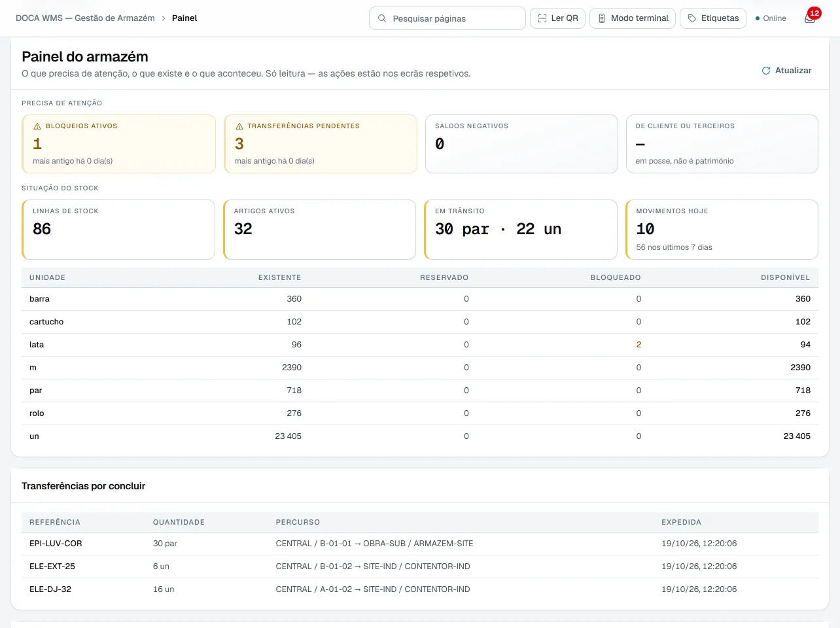Select transfer reference EPI-LUV-COR

tap(56, 544)
